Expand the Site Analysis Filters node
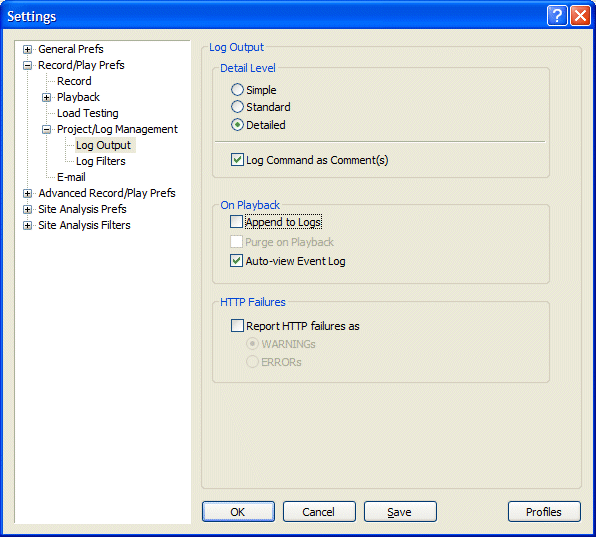Viewport: 596px width, 537px height. click(x=27, y=225)
